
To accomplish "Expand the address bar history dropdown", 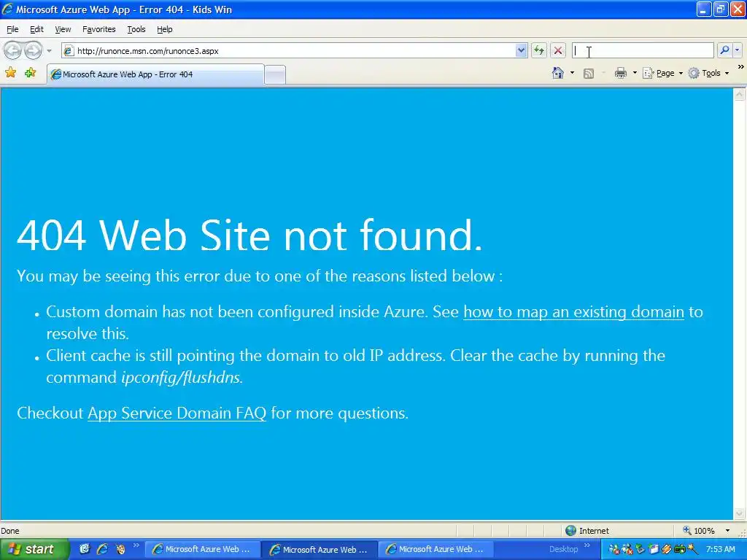I will point(521,50).
